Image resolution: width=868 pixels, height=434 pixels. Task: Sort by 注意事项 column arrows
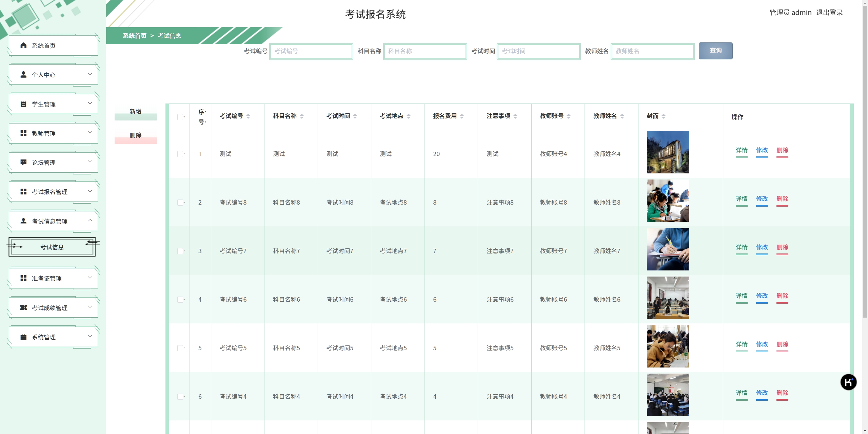click(x=515, y=116)
